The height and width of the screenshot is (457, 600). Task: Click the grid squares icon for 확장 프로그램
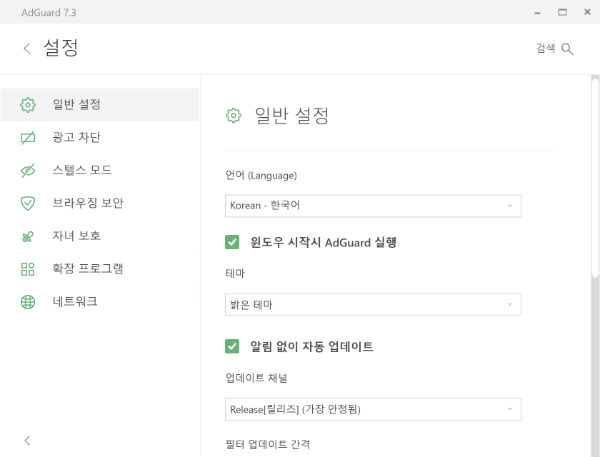(x=28, y=269)
